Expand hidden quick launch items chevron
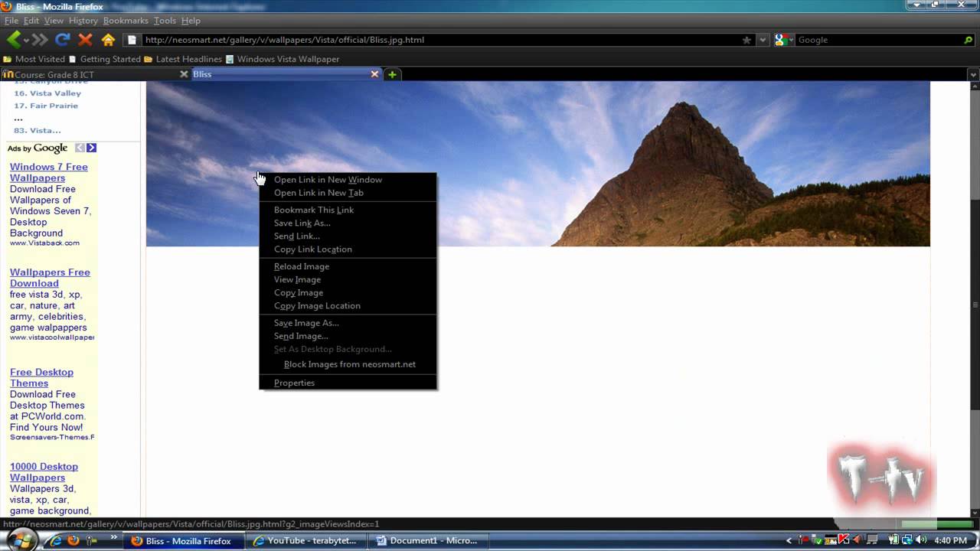 click(115, 537)
